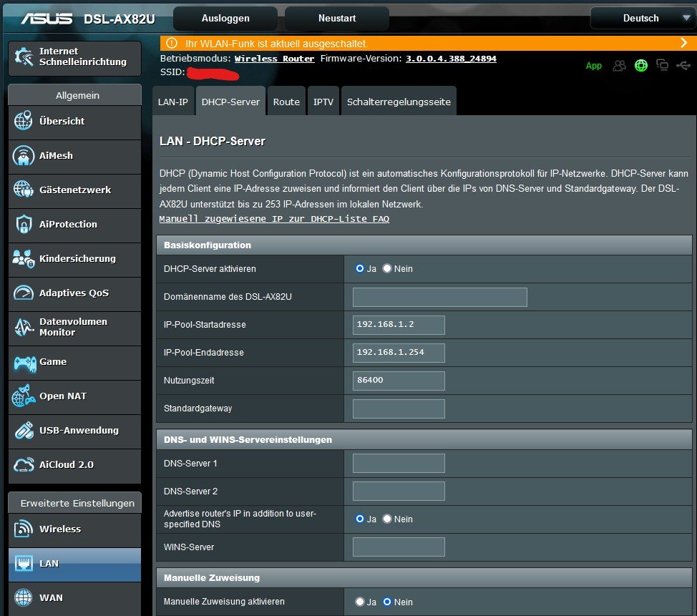Select Nein for DHCP-Server aktivieren
Viewport: 697px width, 616px height.
[x=387, y=268]
